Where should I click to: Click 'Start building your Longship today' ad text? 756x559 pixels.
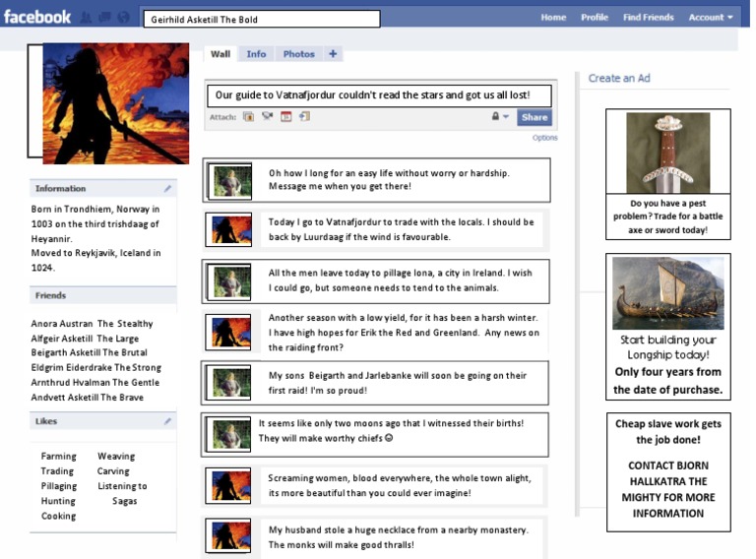pyautogui.click(x=667, y=347)
